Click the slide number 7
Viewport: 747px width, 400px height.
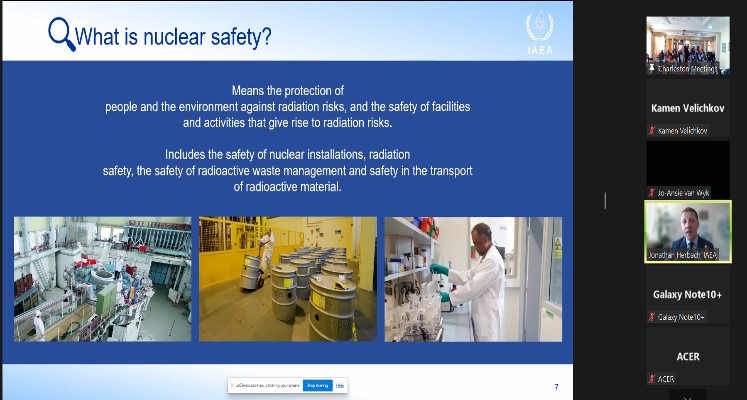click(556, 387)
